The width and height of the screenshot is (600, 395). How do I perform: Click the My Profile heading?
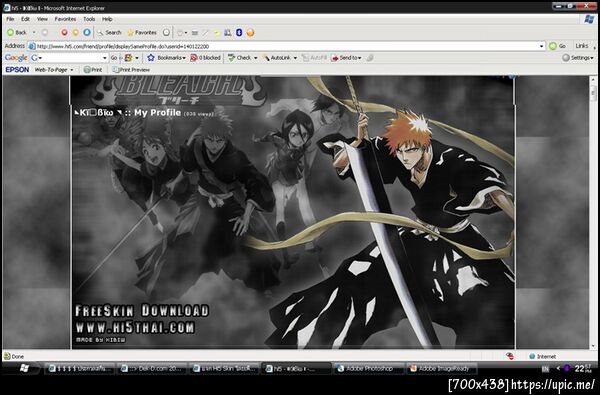click(x=157, y=113)
